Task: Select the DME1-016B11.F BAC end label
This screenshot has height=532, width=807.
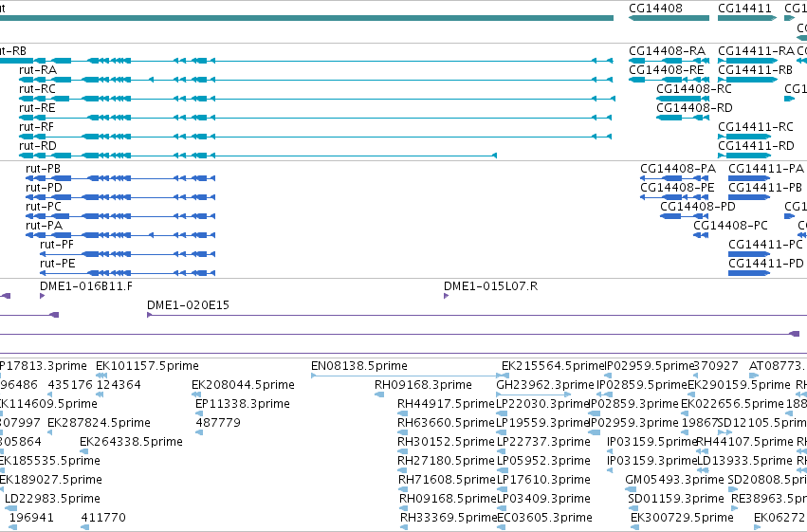Action: (x=86, y=286)
